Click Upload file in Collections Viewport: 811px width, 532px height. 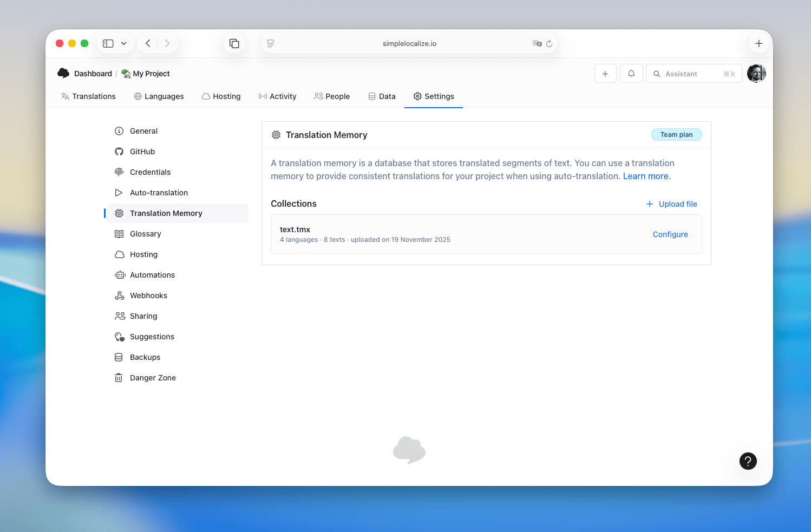coord(672,204)
